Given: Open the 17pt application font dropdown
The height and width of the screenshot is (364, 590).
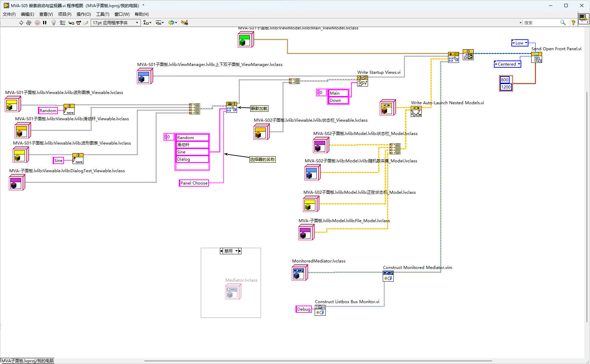Looking at the screenshot, I should click(x=116, y=23).
